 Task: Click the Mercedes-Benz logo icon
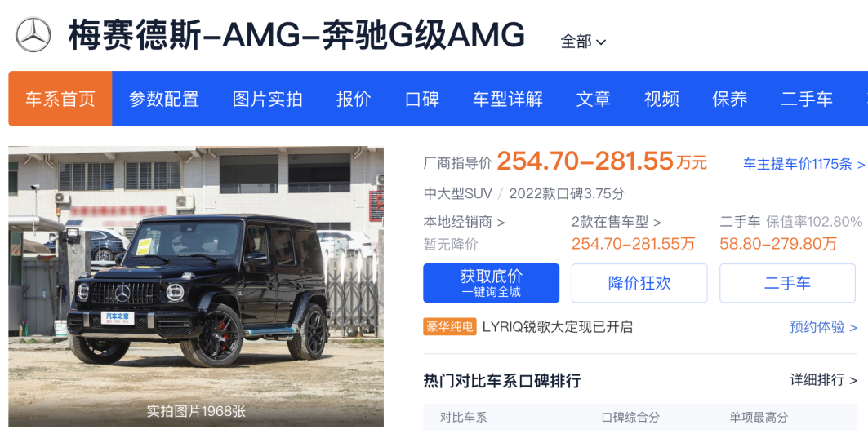pos(33,35)
